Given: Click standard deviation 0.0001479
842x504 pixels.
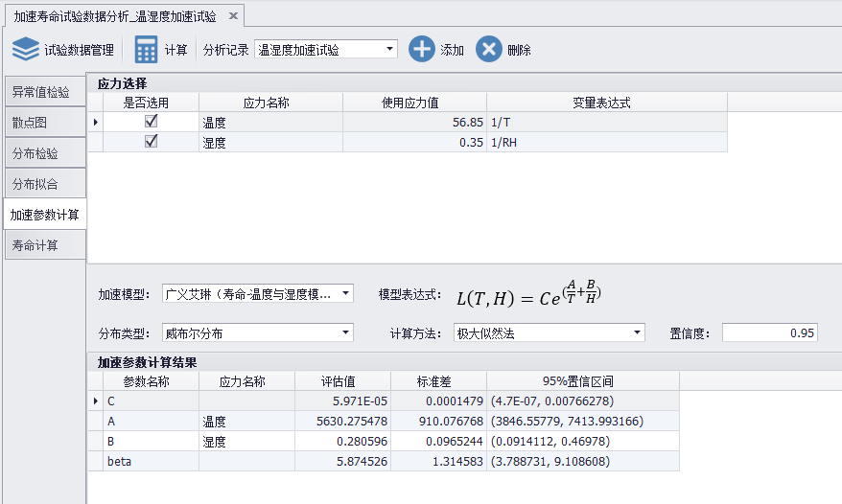Looking at the screenshot, I should point(438,401).
